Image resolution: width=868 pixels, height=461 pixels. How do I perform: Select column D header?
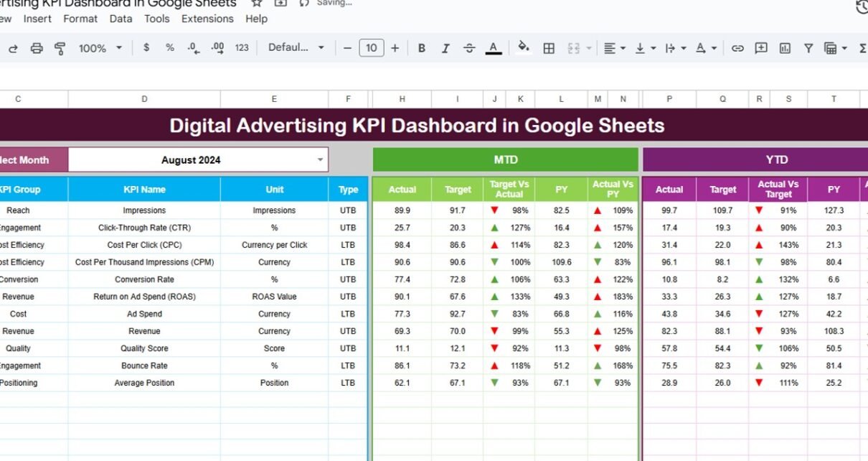point(144,99)
